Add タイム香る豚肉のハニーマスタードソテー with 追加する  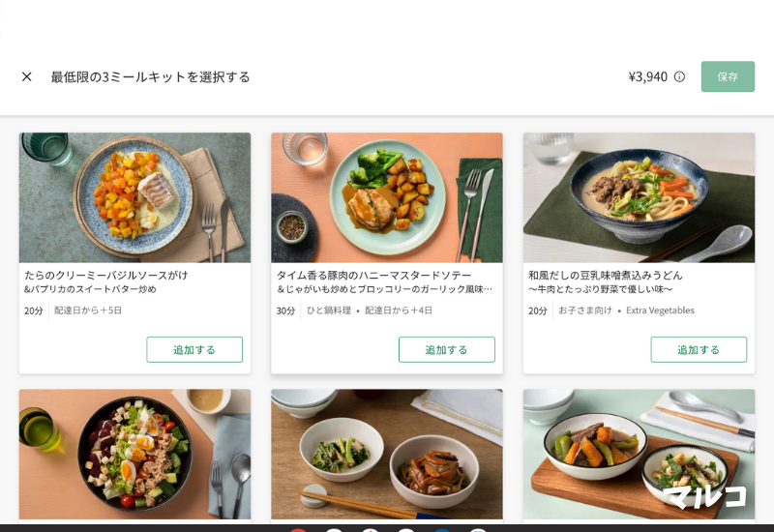point(447,349)
